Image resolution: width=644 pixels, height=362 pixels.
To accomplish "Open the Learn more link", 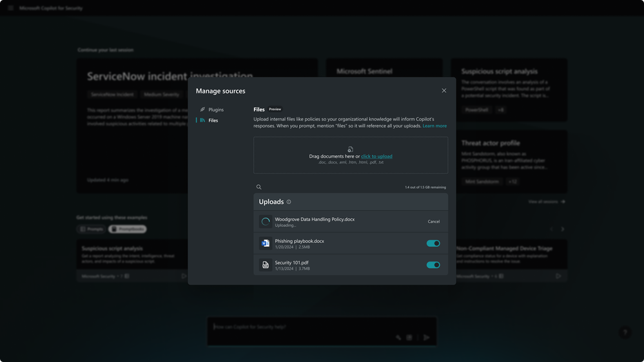I will click(434, 126).
